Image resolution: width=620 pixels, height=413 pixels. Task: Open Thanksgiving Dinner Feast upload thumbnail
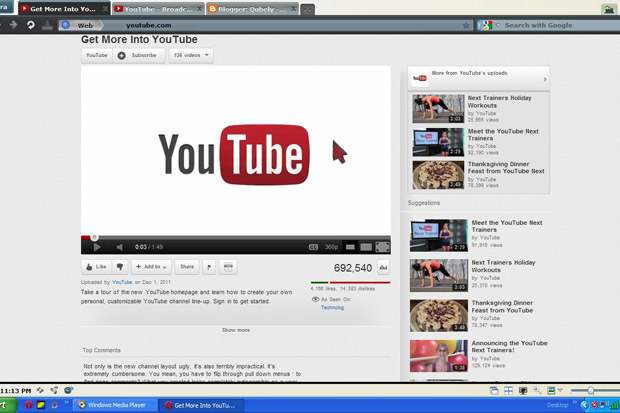tap(438, 174)
